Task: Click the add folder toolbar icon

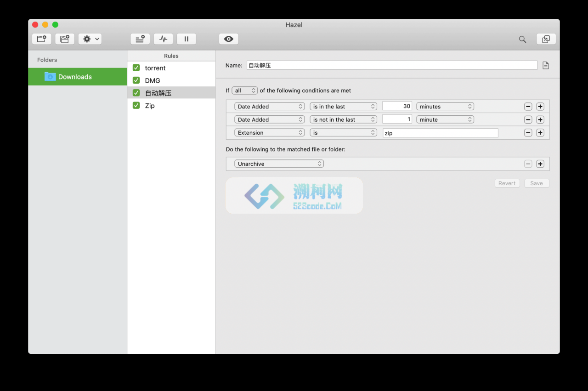Action: click(x=41, y=39)
